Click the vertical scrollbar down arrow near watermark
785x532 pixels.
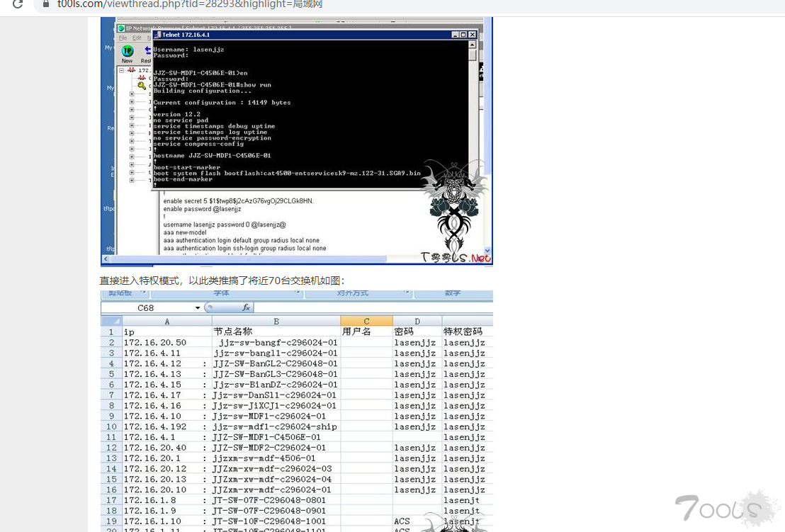487,250
